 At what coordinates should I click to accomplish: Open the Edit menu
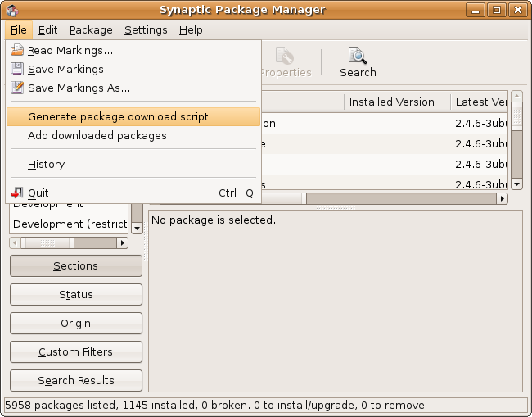47,30
